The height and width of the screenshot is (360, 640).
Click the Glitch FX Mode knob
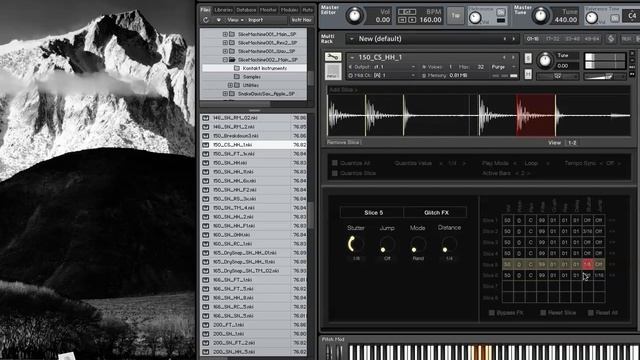(x=418, y=244)
